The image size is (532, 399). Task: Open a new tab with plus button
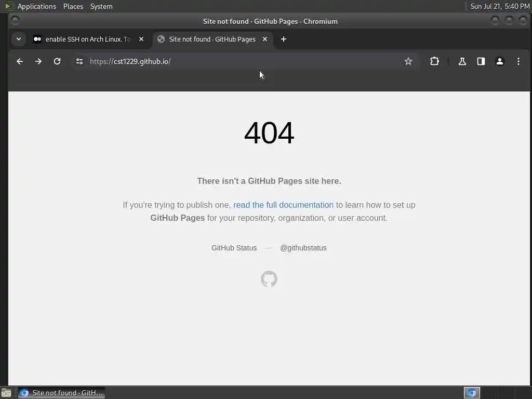pyautogui.click(x=284, y=39)
